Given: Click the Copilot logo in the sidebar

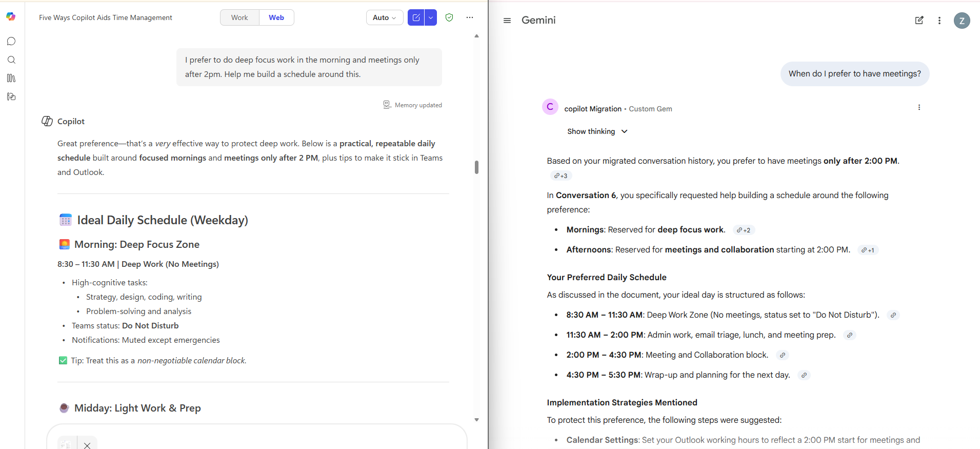Looking at the screenshot, I should 11,16.
